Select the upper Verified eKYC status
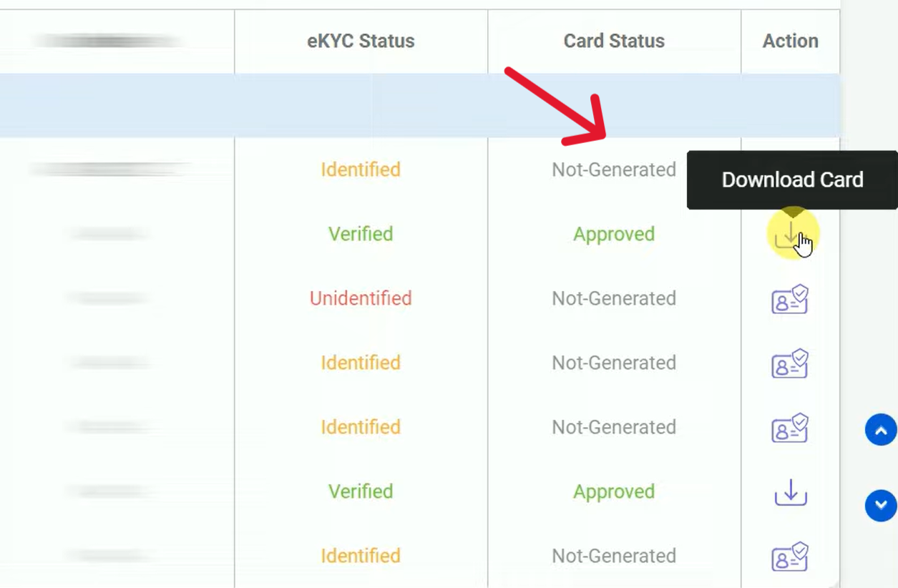This screenshot has width=898, height=588. tap(361, 234)
